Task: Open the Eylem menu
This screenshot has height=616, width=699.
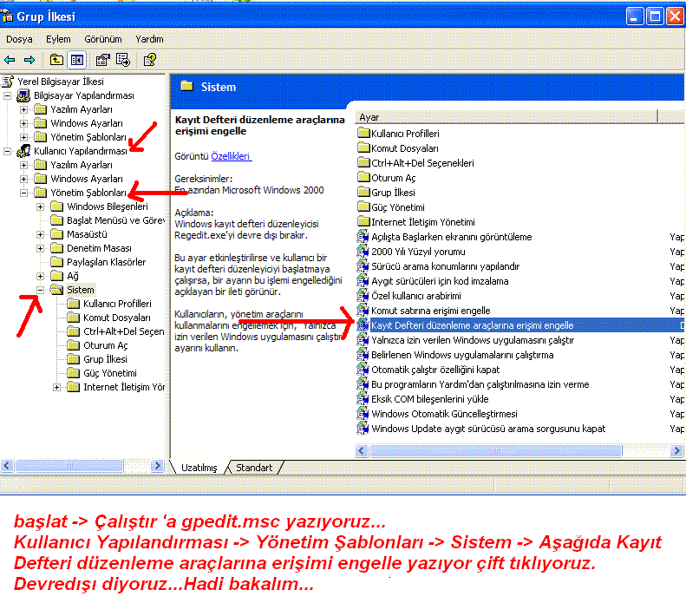Action: click(58, 39)
